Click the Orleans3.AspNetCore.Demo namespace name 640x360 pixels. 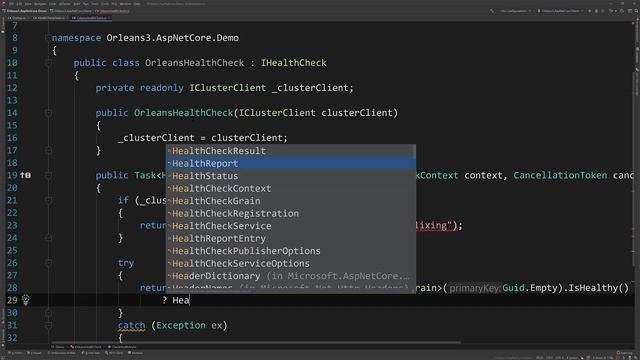[172, 38]
